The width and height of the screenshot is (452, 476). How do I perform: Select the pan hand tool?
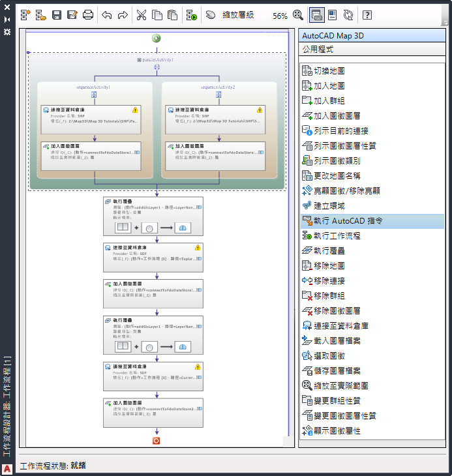pyautogui.click(x=211, y=15)
